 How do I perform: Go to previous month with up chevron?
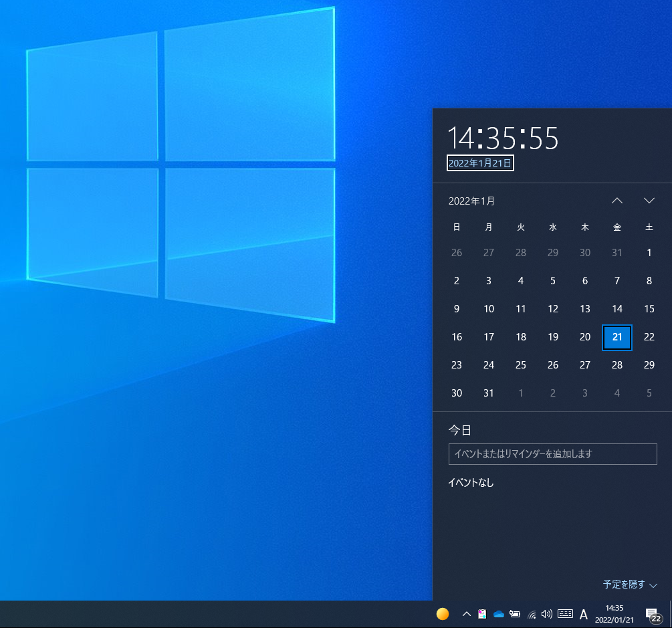pyautogui.click(x=617, y=201)
